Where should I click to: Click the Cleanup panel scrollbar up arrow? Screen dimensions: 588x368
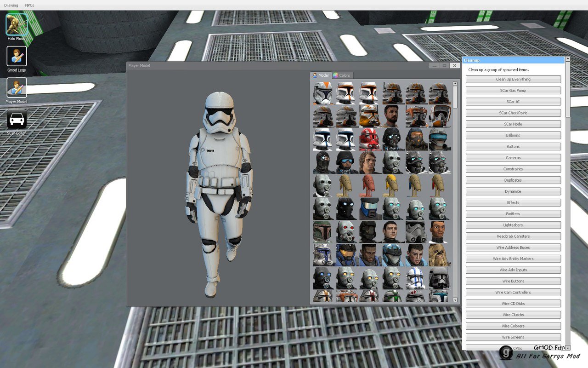[568, 59]
